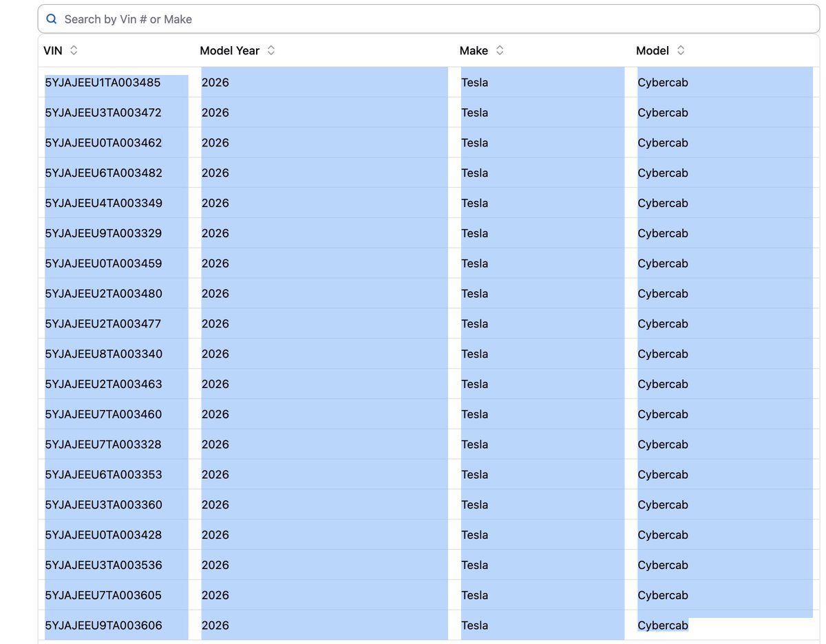Select VIN 5YJAJEEU7TA003605
Screen dimensions: 826x644
tap(103, 596)
